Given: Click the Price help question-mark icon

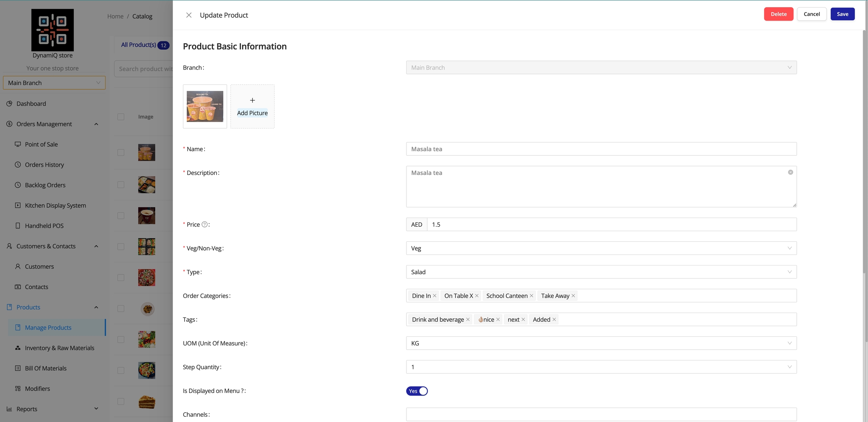Looking at the screenshot, I should click(x=205, y=224).
